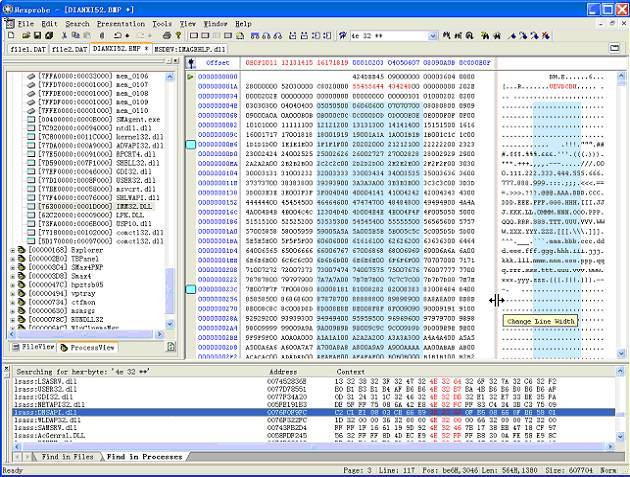Switch to the file1.DAT tab
Image resolution: width=630 pixels, height=477 pixels.
click(28, 49)
